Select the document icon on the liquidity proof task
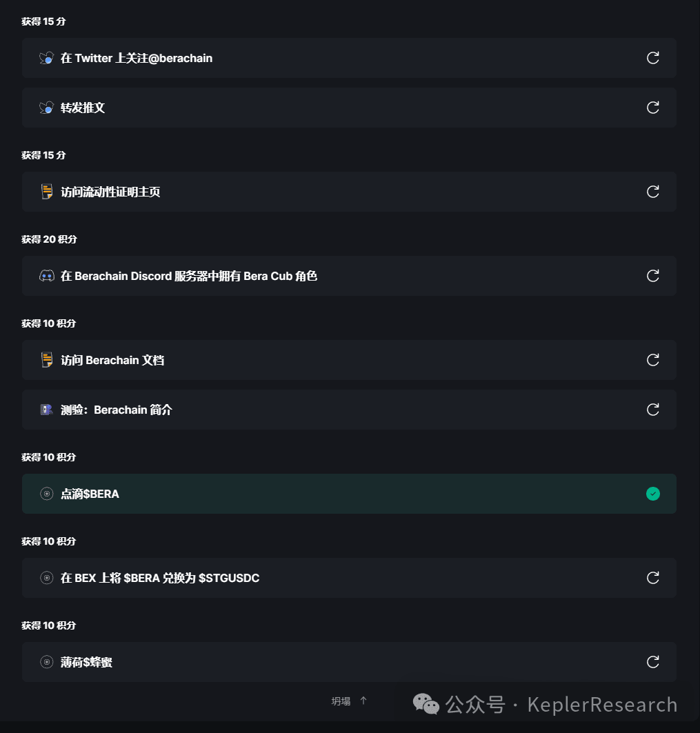This screenshot has height=733, width=700. [46, 192]
